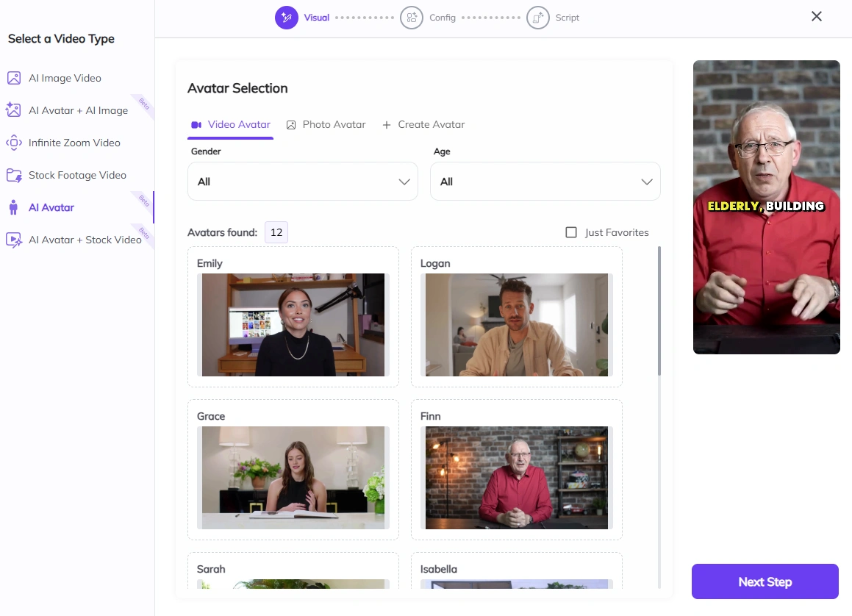
Task: Go to the Visual step label
Action: point(317,18)
